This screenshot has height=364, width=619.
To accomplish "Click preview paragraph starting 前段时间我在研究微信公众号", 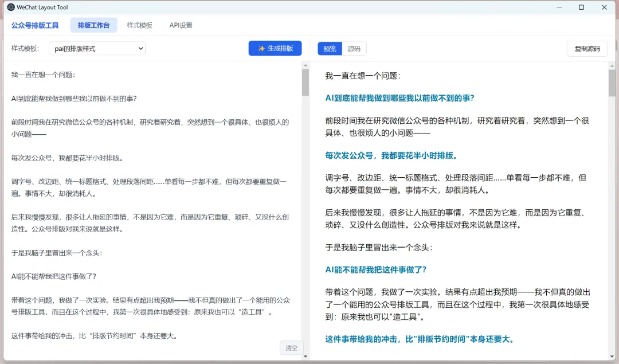I will click(457, 127).
